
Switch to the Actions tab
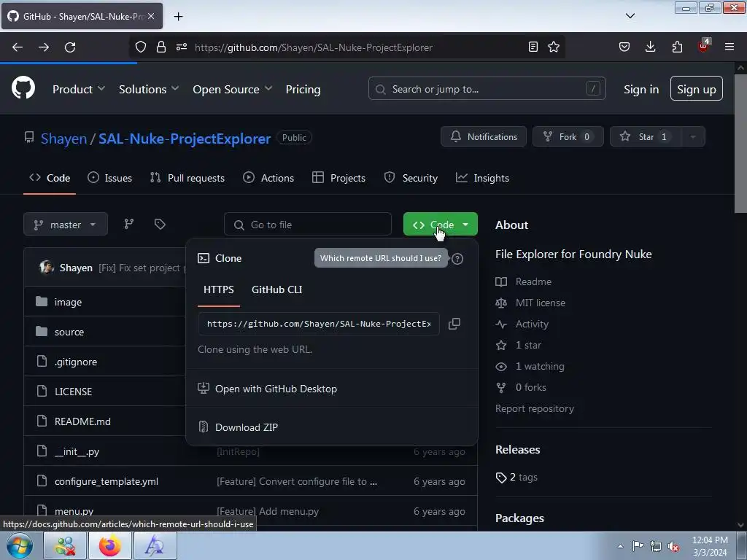(268, 178)
